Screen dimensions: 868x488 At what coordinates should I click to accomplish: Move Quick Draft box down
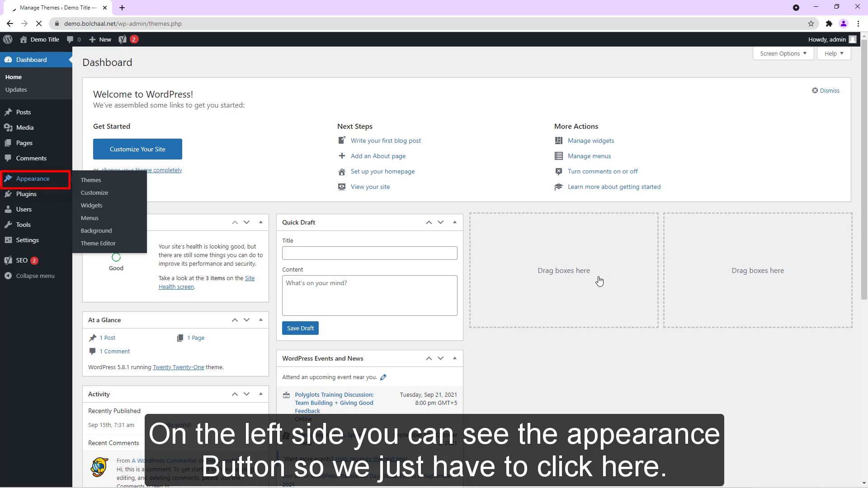[440, 222]
